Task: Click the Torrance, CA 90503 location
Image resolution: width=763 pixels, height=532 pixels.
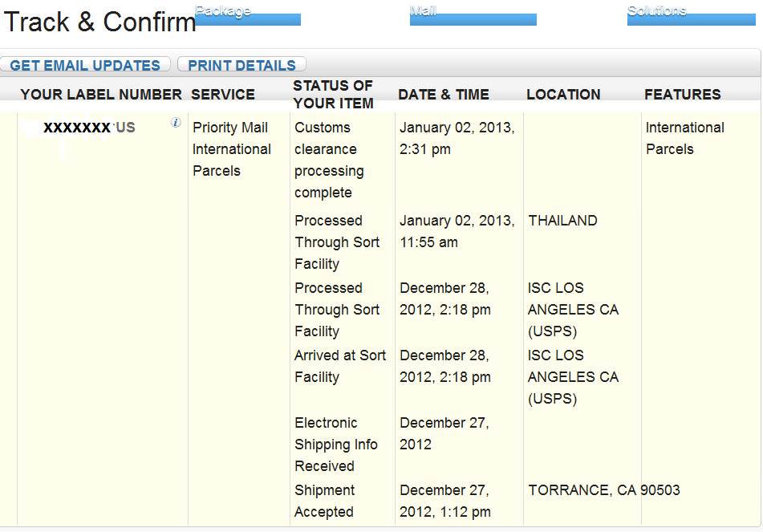Action: click(x=604, y=490)
